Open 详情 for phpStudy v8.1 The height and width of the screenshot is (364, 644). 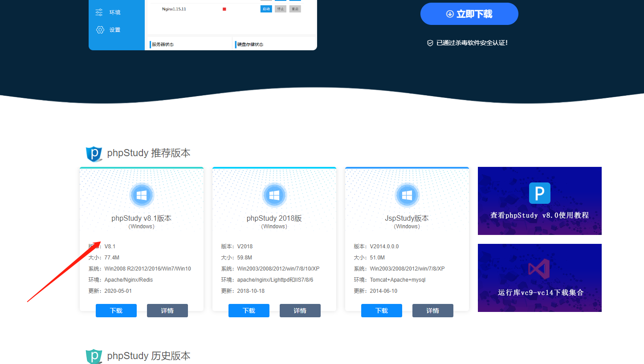pos(167,311)
